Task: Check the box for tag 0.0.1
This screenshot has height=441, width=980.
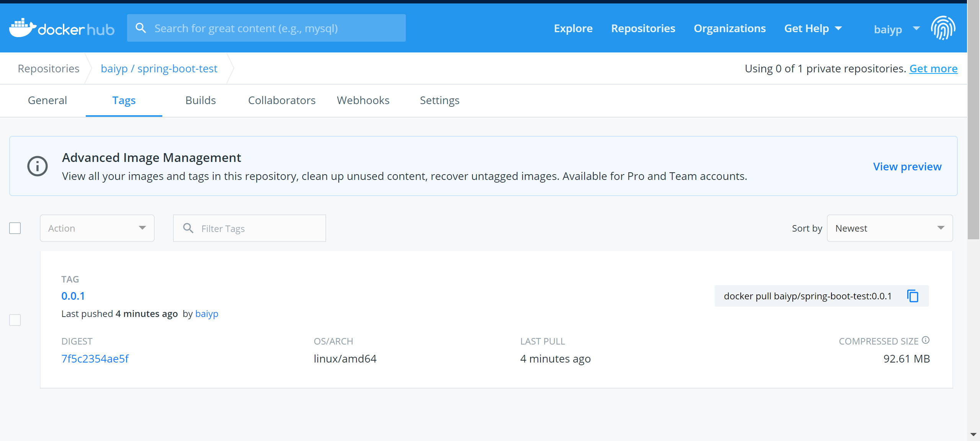Action: pos(15,320)
